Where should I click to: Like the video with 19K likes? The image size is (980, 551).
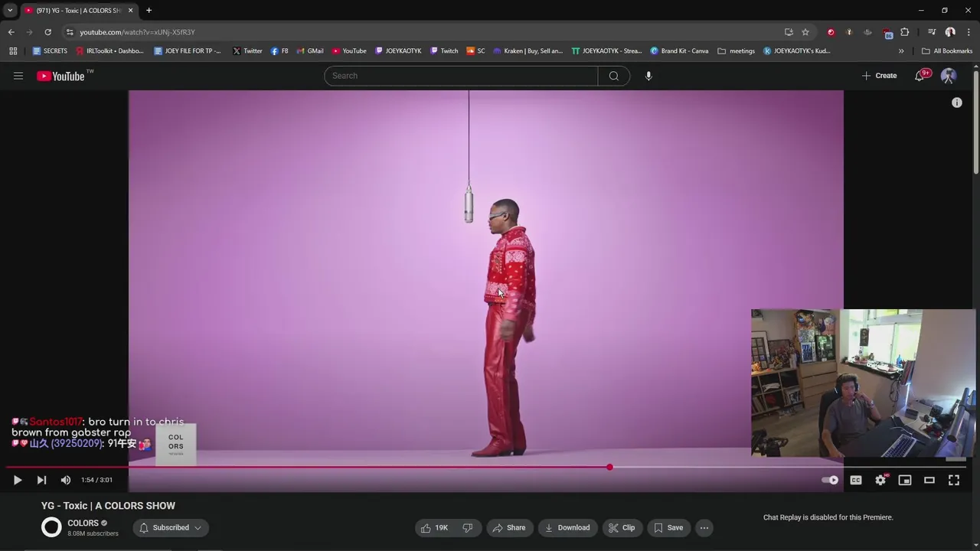click(434, 527)
